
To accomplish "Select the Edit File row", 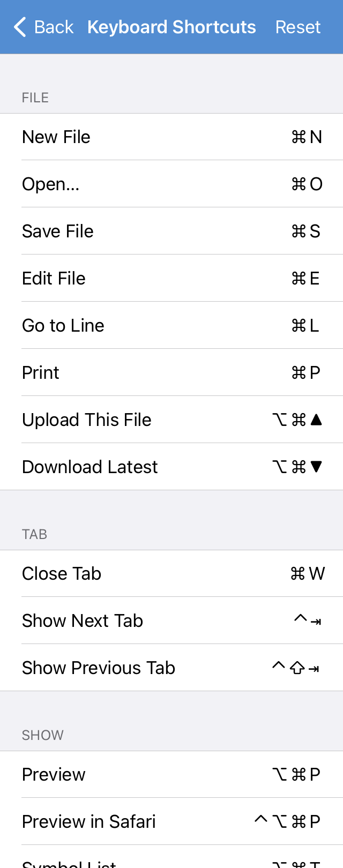I will 171,278.
